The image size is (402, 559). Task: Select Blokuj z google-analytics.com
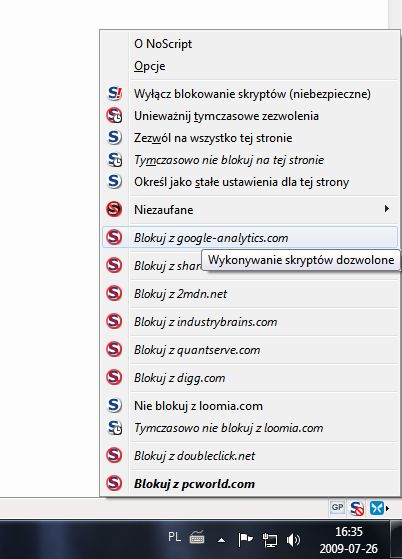(x=250, y=237)
